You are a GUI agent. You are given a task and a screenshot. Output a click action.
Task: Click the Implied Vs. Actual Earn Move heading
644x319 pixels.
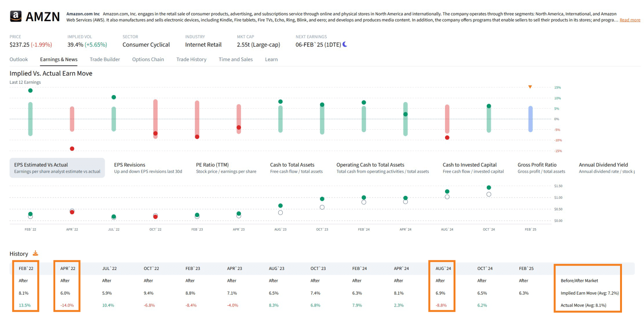click(x=51, y=73)
